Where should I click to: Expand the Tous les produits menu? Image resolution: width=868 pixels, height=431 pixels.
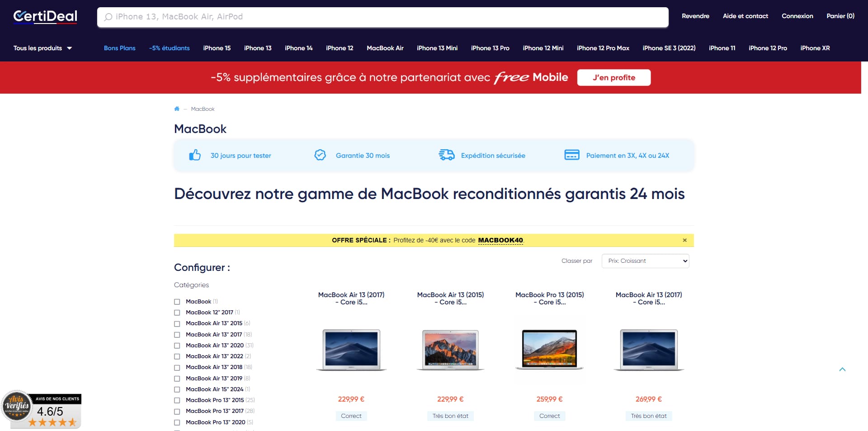pos(42,48)
